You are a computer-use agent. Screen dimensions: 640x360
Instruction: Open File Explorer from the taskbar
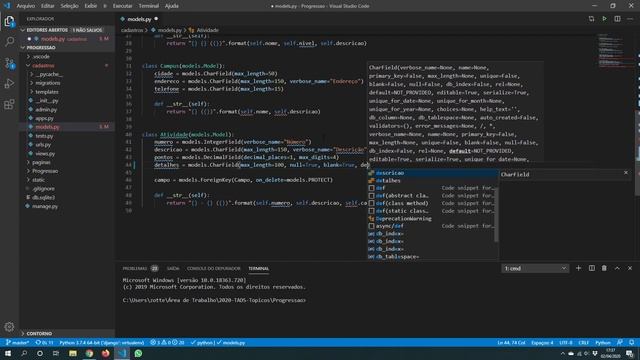click(x=73, y=353)
